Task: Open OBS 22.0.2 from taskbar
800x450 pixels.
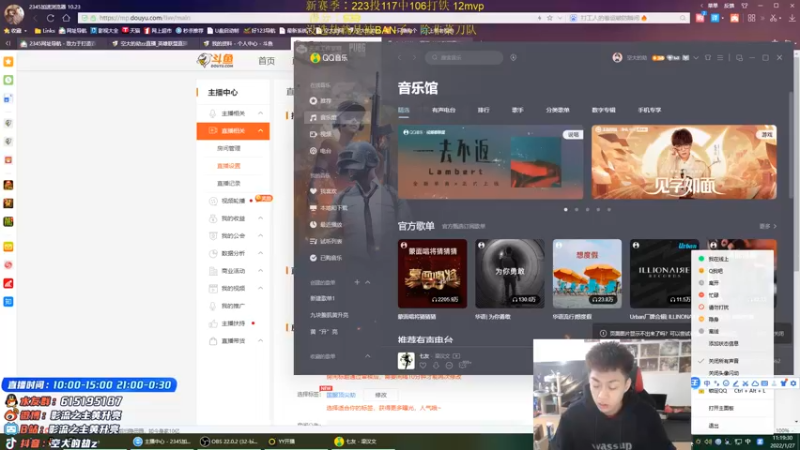Action: (229, 441)
